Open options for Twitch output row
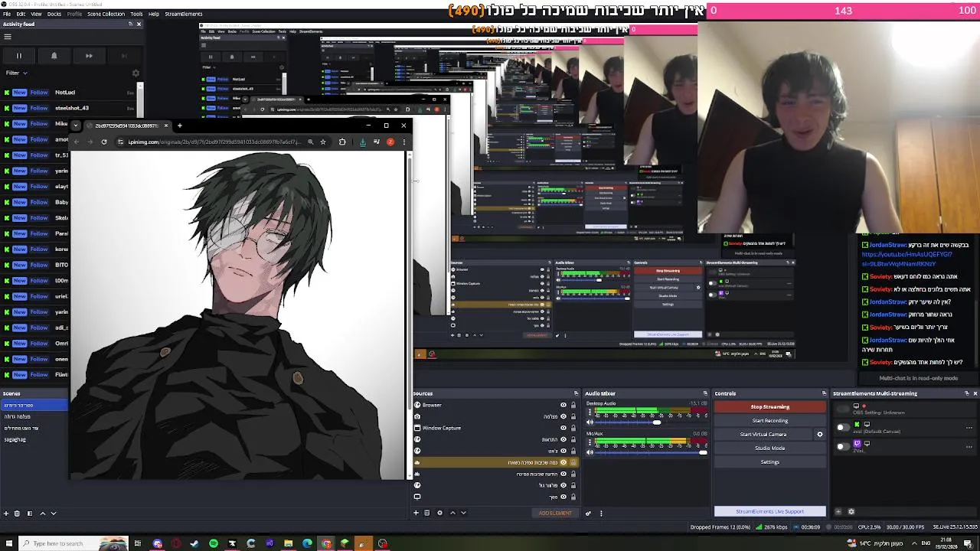 coord(969,447)
